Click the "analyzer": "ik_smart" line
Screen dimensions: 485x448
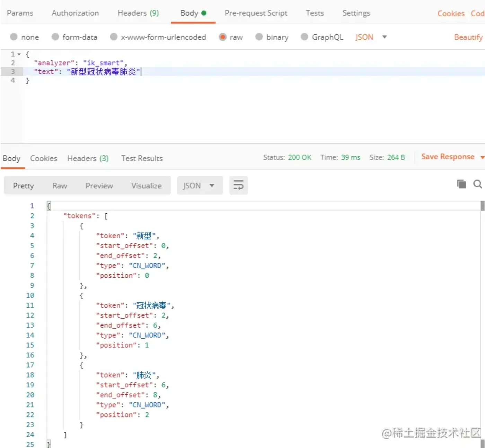pos(80,63)
